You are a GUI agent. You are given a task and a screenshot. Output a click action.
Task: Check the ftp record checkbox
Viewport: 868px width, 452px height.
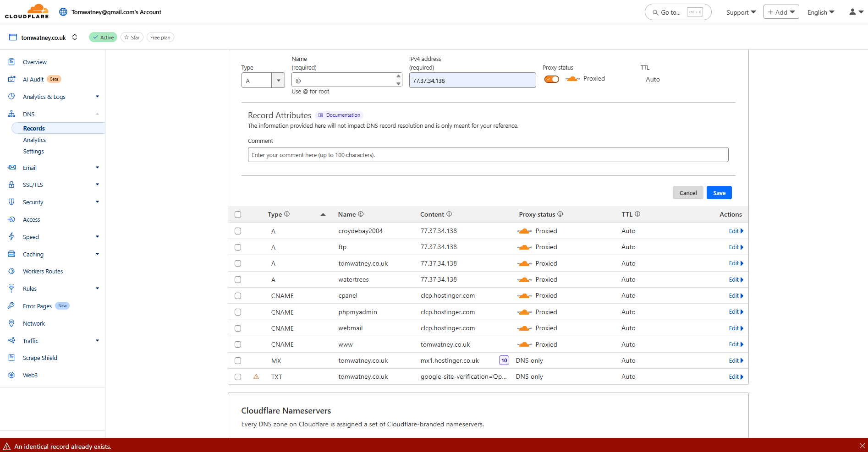238,247
